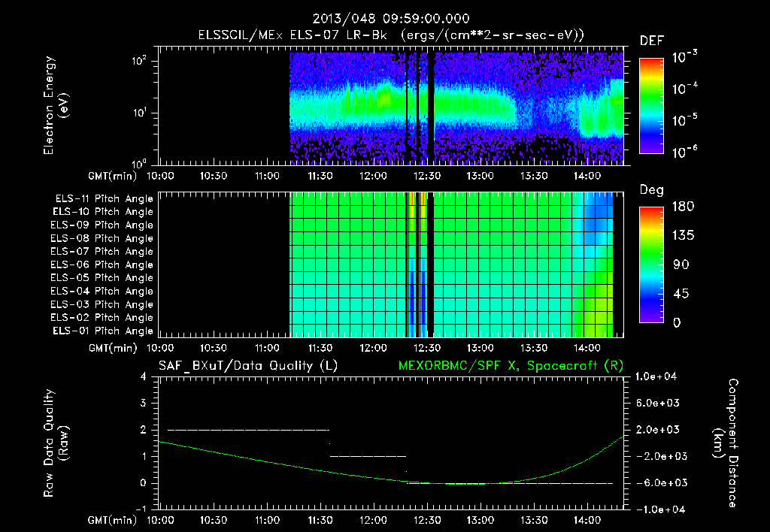Viewport: 770px width, 532px height.
Task: Click the 2.0e+03 tick on the distance axis
Action: 658,429
